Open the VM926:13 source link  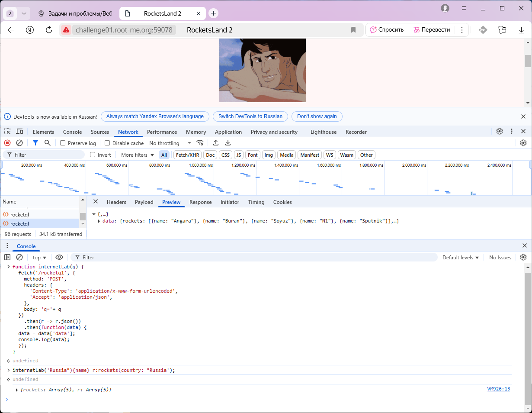499,389
